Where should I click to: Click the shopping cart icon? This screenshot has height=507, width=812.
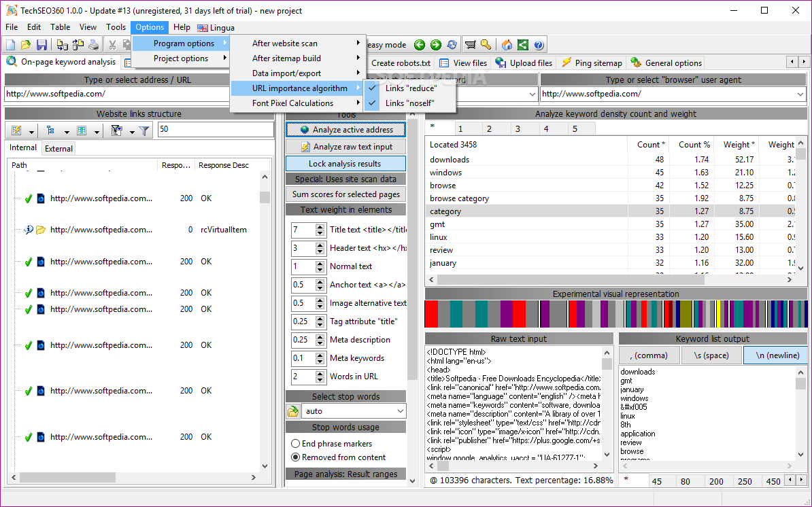pos(470,45)
